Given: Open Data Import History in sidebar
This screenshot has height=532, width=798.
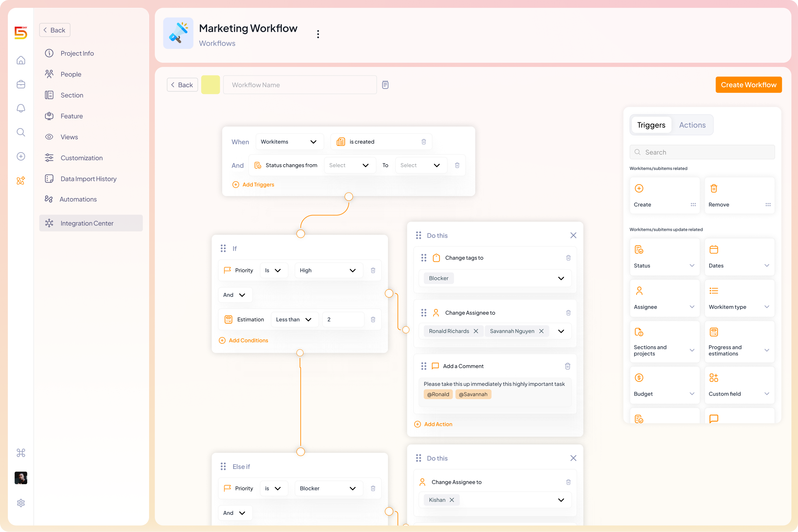Looking at the screenshot, I should 88,179.
